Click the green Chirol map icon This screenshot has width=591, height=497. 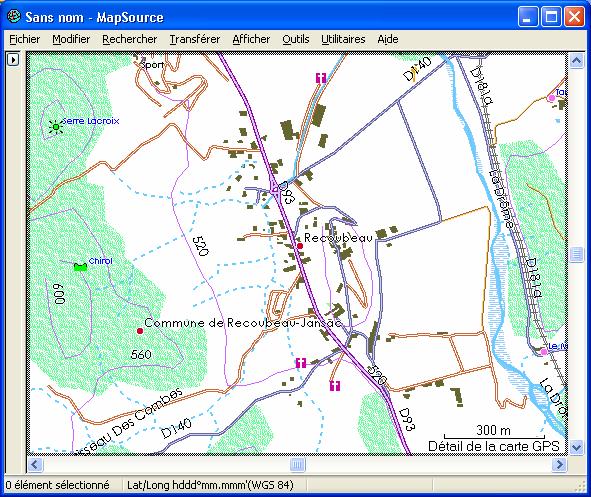pos(80,267)
